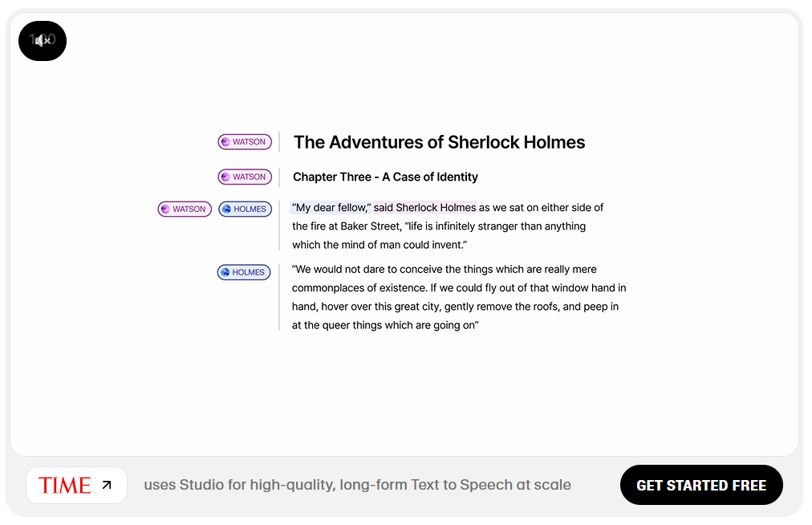Open voice options from the Chapter Three WATSON pill
Viewport: 812px width, 525px height.
[245, 177]
